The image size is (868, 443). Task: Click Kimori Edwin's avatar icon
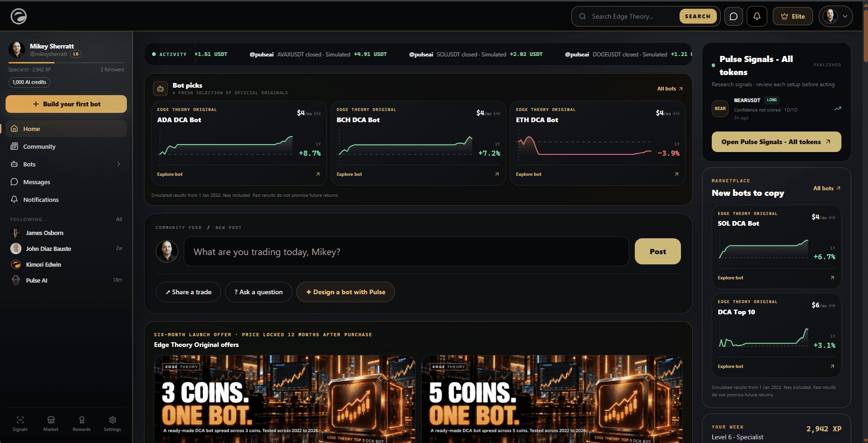point(16,264)
